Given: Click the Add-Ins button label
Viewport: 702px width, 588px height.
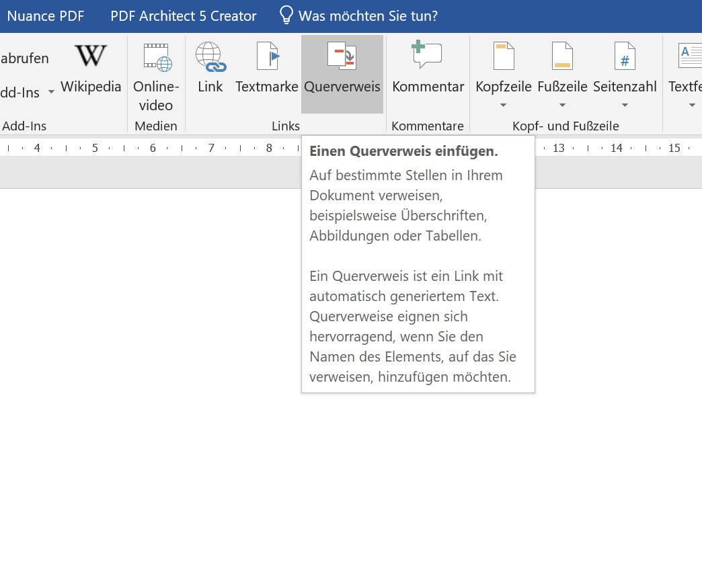Looking at the screenshot, I should [19, 93].
